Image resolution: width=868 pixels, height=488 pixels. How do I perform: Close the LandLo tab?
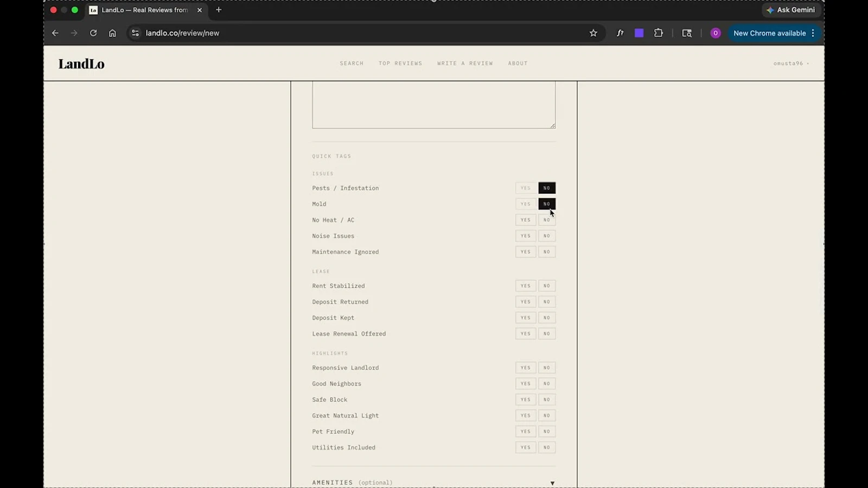200,10
